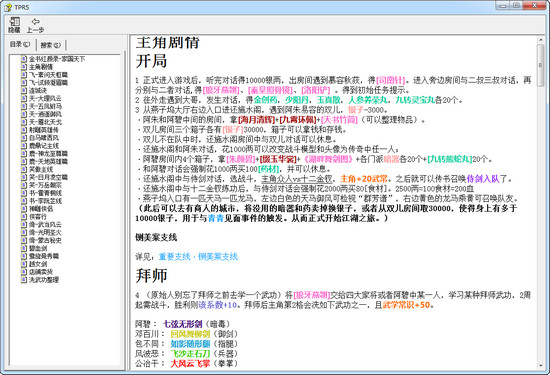Screen dimensions: 550x375
Task: Click page icon beside 射雕英雄传
Action: coord(24,130)
